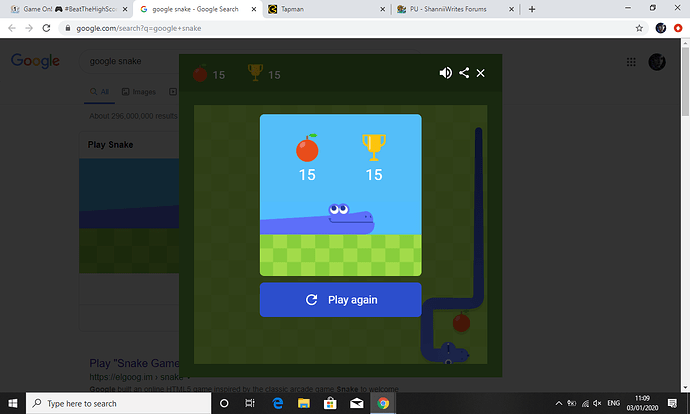Open the taskbar clock and date
This screenshot has height=414, width=690.
642,403
